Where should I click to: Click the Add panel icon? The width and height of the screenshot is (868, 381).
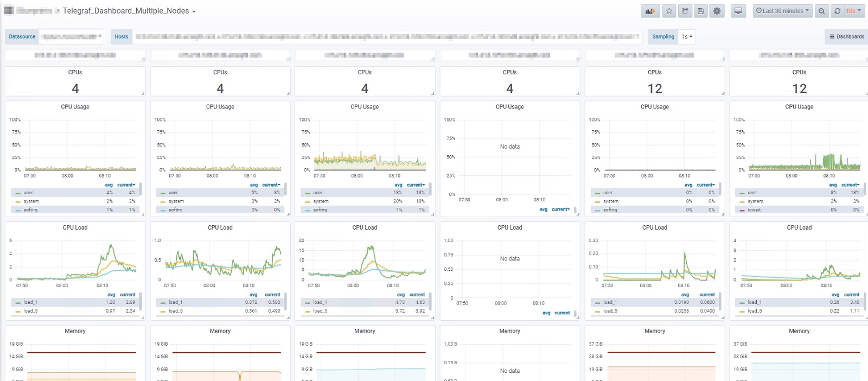(650, 11)
